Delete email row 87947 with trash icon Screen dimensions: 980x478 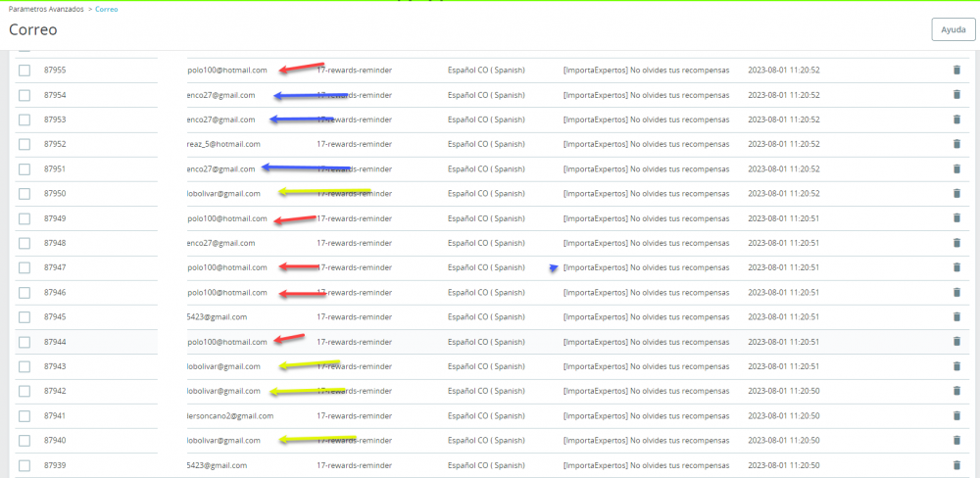pos(955,267)
